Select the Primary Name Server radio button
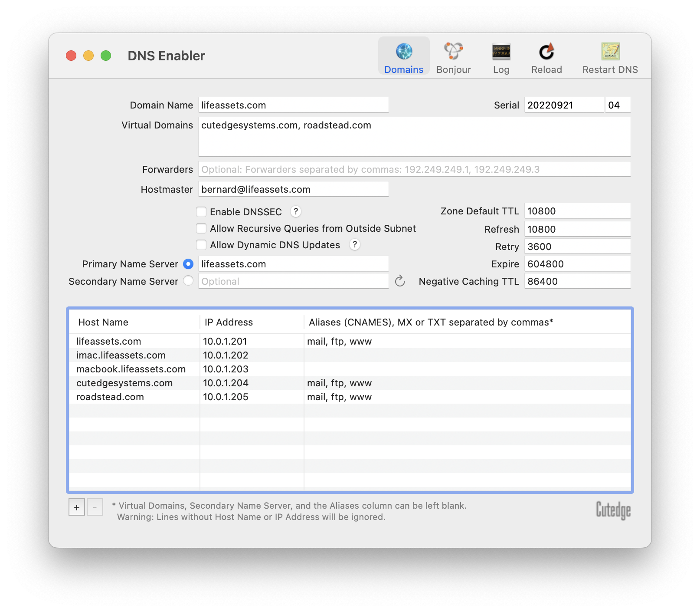The width and height of the screenshot is (700, 612). [188, 264]
